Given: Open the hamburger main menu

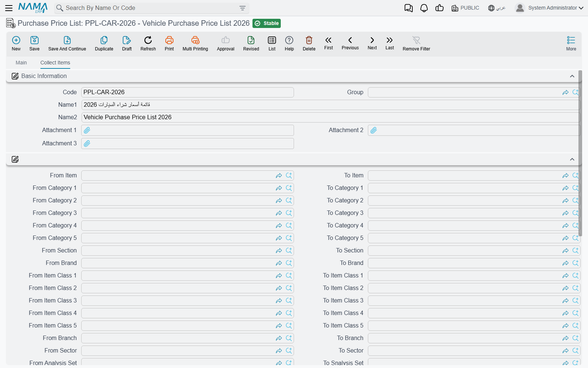Looking at the screenshot, I should point(9,8).
